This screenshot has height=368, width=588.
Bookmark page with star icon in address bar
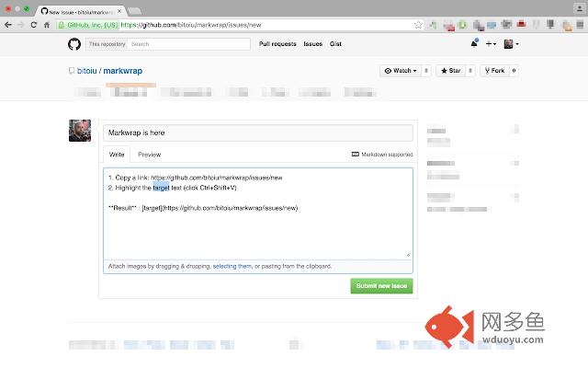click(x=419, y=25)
